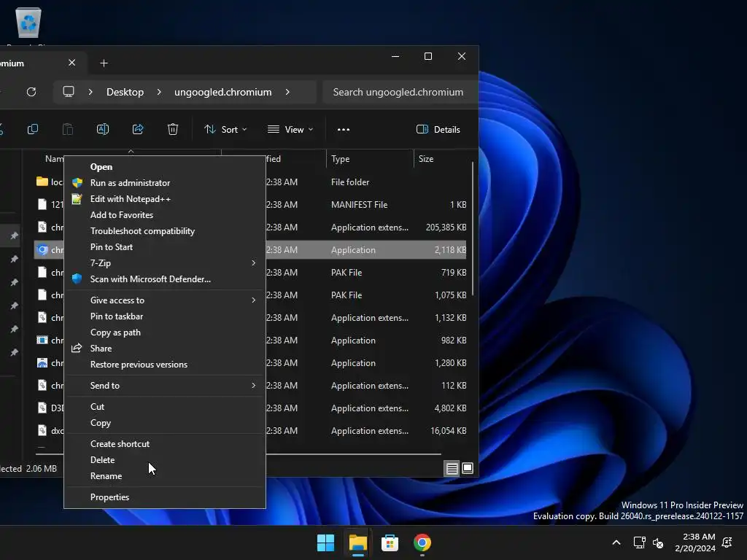This screenshot has width=747, height=560.
Task: Open Properties from the context menu
Action: pyautogui.click(x=165, y=497)
